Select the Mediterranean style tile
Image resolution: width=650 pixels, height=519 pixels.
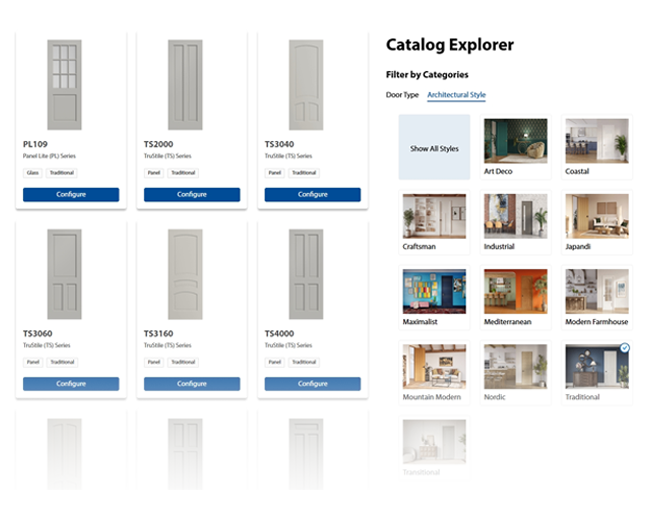coord(516,298)
